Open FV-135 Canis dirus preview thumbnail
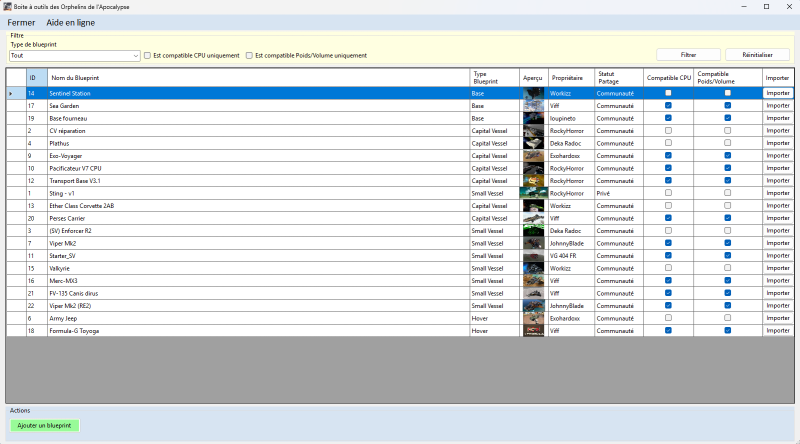The height and width of the screenshot is (444, 800). [534, 293]
